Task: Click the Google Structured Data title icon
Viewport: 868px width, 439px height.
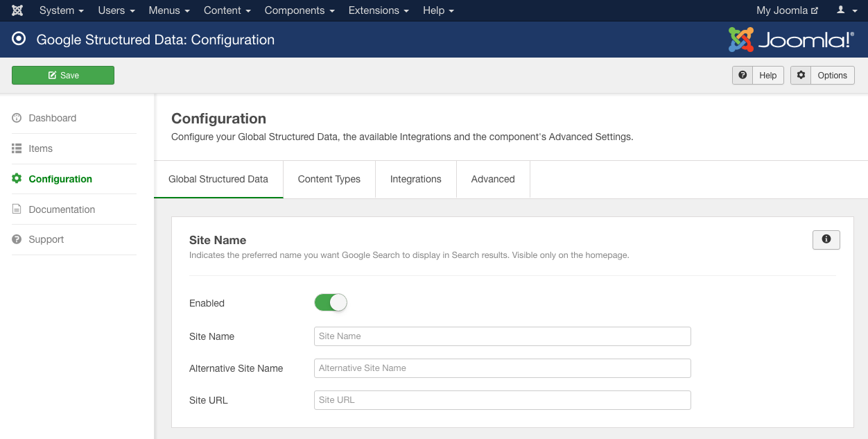Action: pos(19,40)
